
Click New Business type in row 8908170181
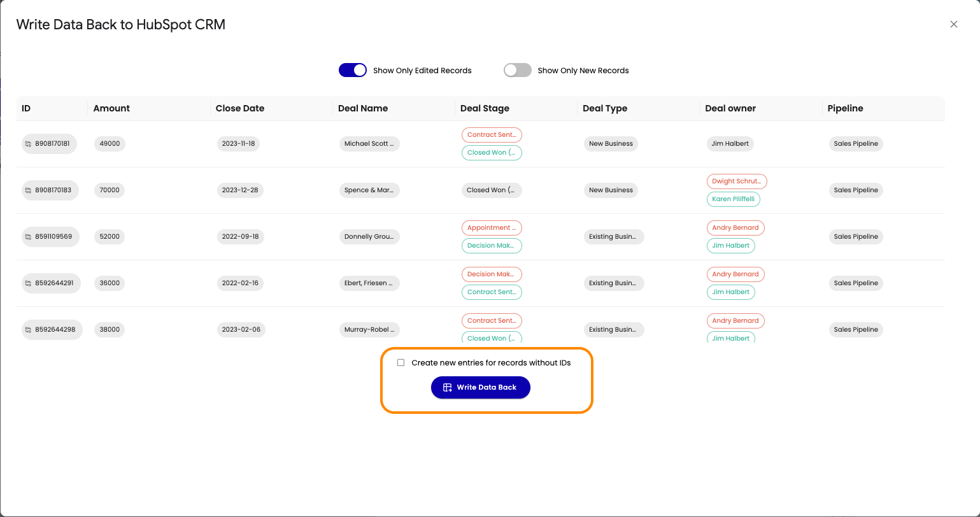pyautogui.click(x=611, y=144)
